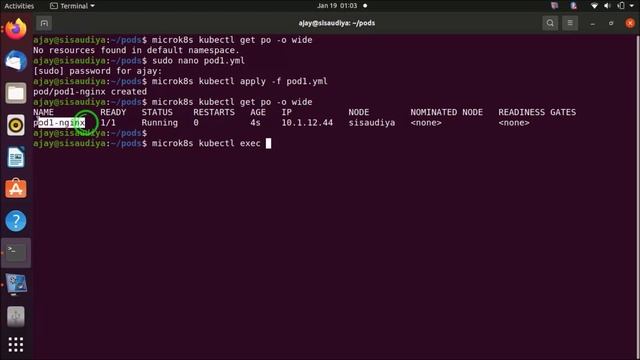Close the terminal window

[x=630, y=23]
